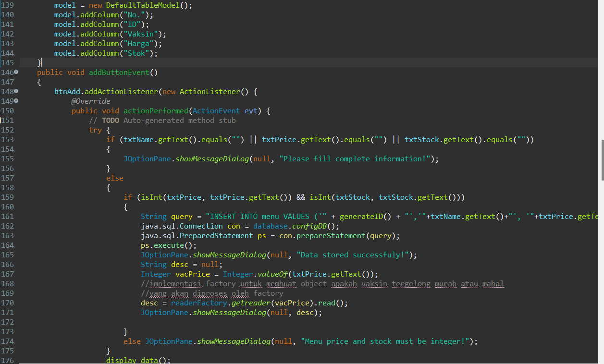Viewport: 604px width, 364px height.
Task: Click line number 145 in the gutter
Action: click(7, 63)
